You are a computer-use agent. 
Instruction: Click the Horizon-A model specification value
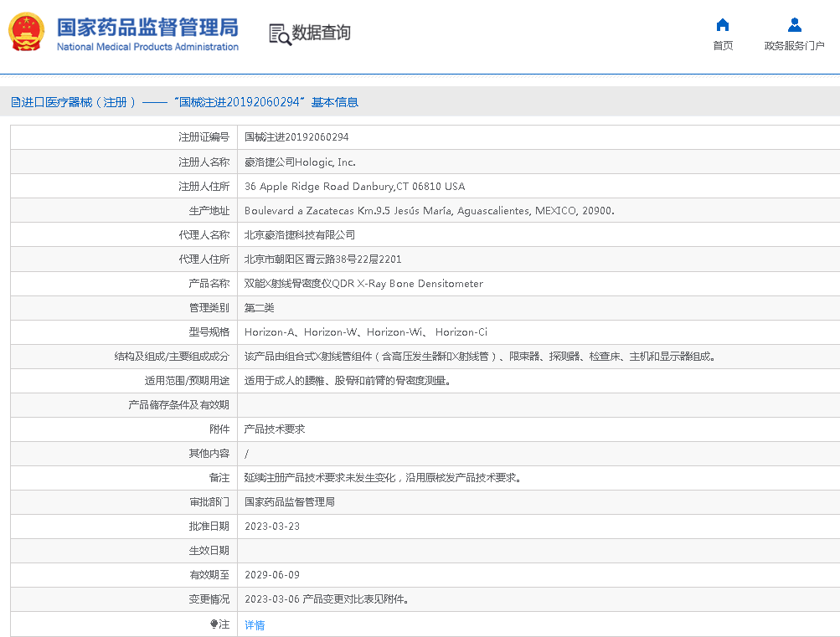[x=270, y=332]
